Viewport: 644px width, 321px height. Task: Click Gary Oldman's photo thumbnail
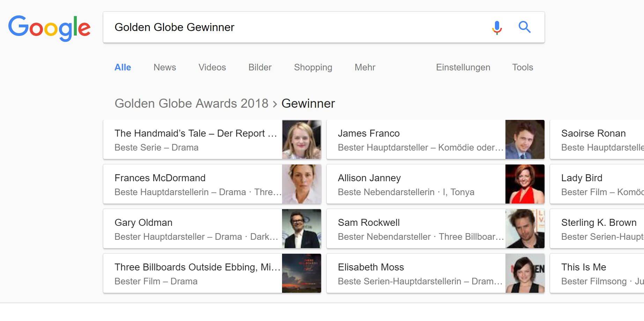click(302, 229)
